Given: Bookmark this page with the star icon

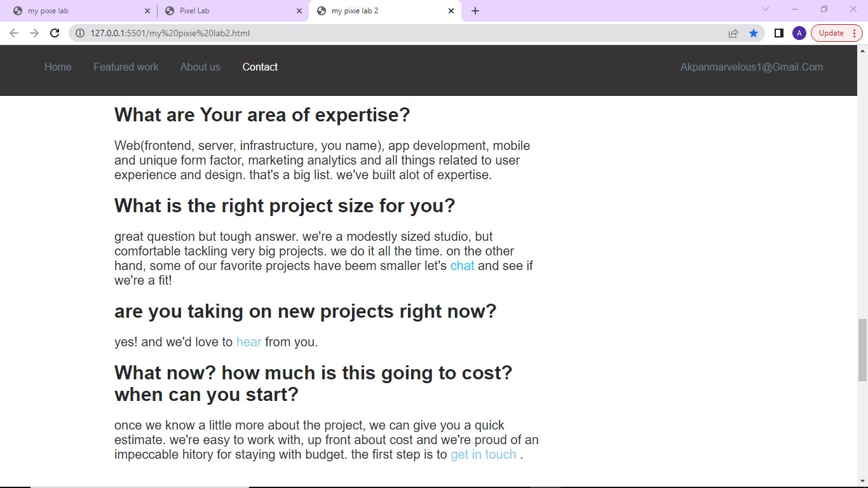Looking at the screenshot, I should 754,33.
